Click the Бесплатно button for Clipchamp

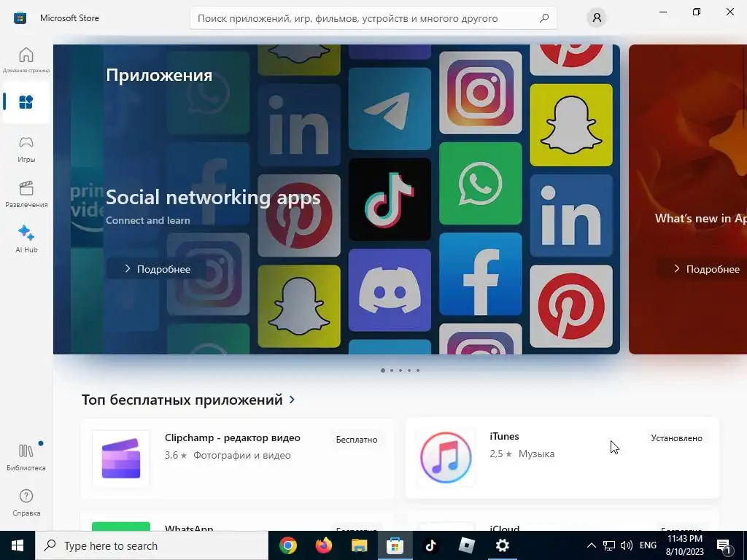click(x=357, y=440)
